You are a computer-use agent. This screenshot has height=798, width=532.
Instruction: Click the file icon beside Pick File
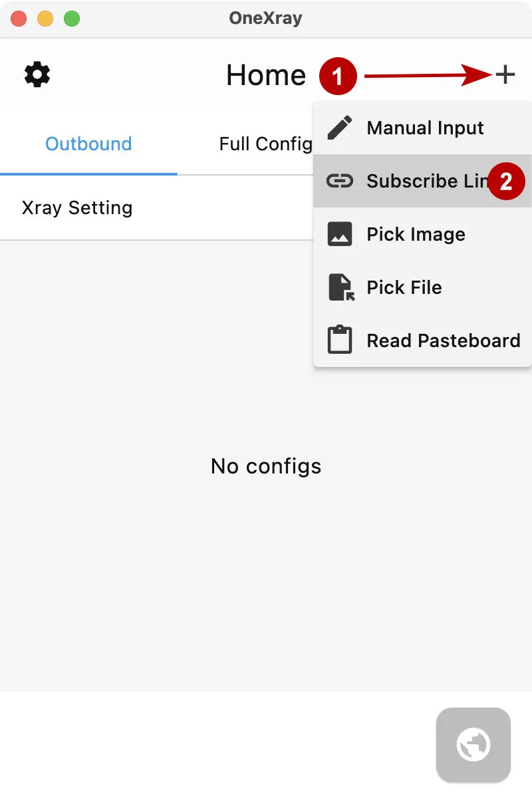tap(341, 287)
